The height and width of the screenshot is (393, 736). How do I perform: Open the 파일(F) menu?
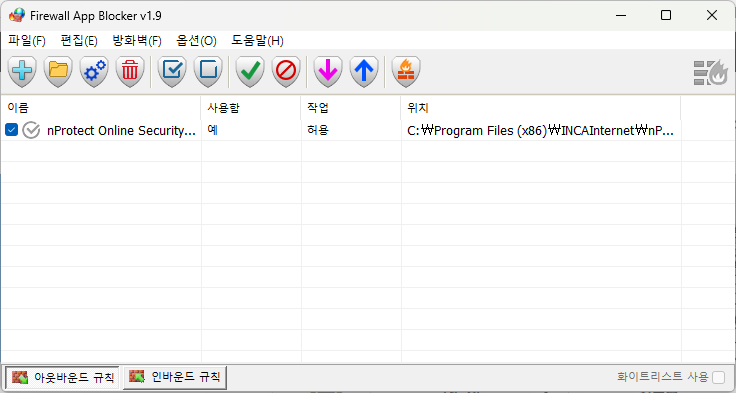tap(27, 41)
